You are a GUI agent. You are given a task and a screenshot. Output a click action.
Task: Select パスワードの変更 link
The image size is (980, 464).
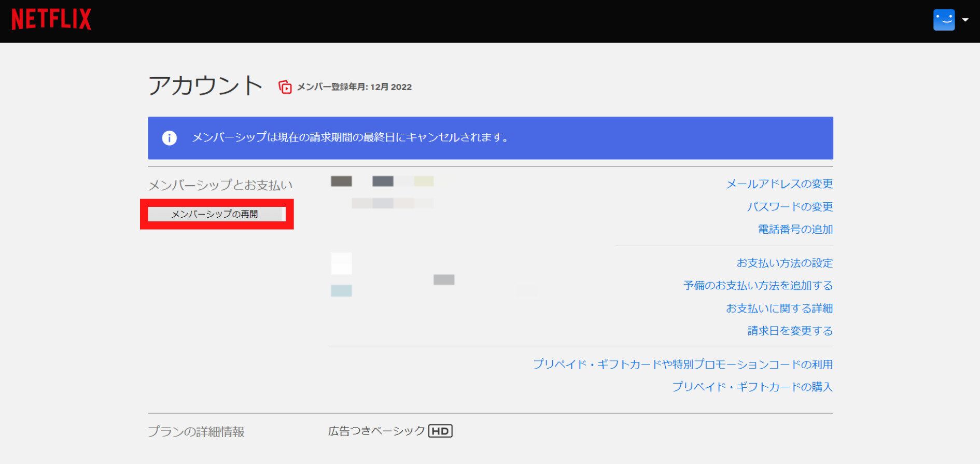tap(789, 207)
